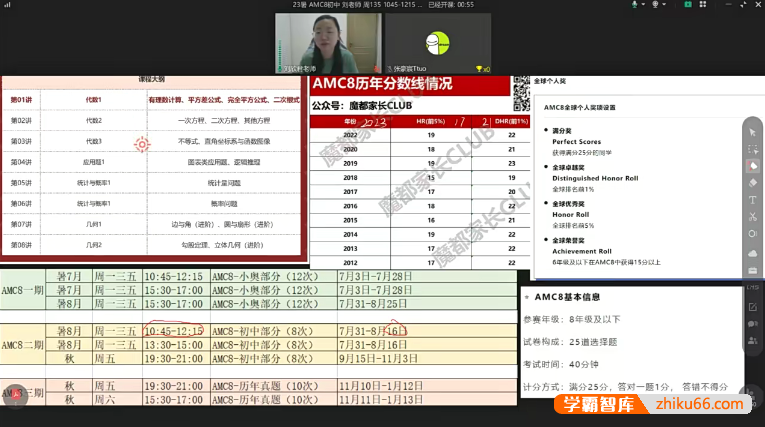Click 公众号: 魔都家长CLUB text
This screenshot has width=765, height=427.
362,105
